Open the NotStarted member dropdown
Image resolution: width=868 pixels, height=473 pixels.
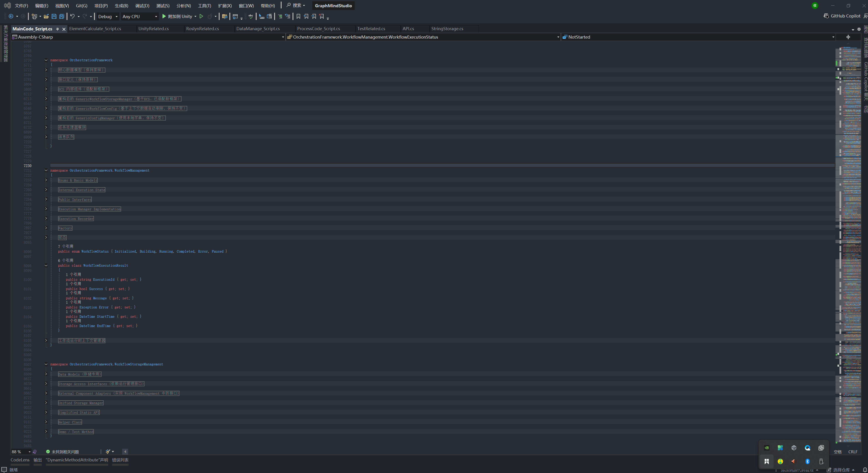click(x=697, y=37)
